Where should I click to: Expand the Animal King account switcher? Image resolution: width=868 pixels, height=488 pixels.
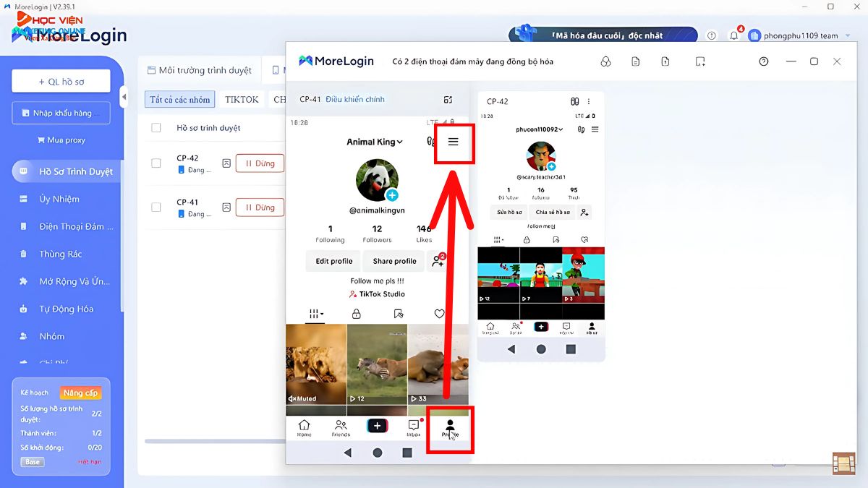[375, 142]
